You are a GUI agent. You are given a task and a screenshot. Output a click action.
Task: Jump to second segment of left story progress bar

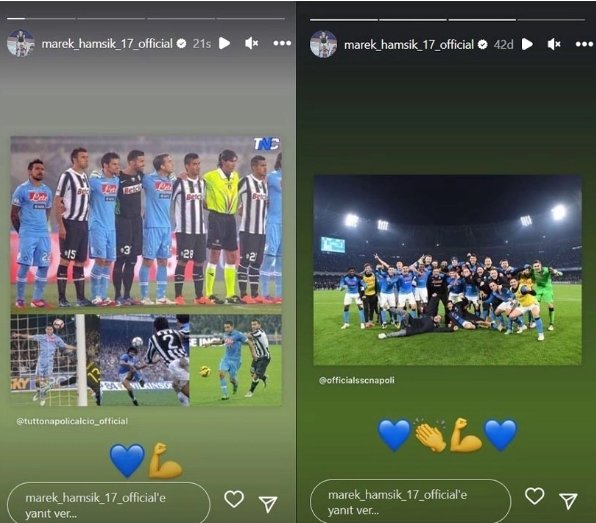point(111,18)
